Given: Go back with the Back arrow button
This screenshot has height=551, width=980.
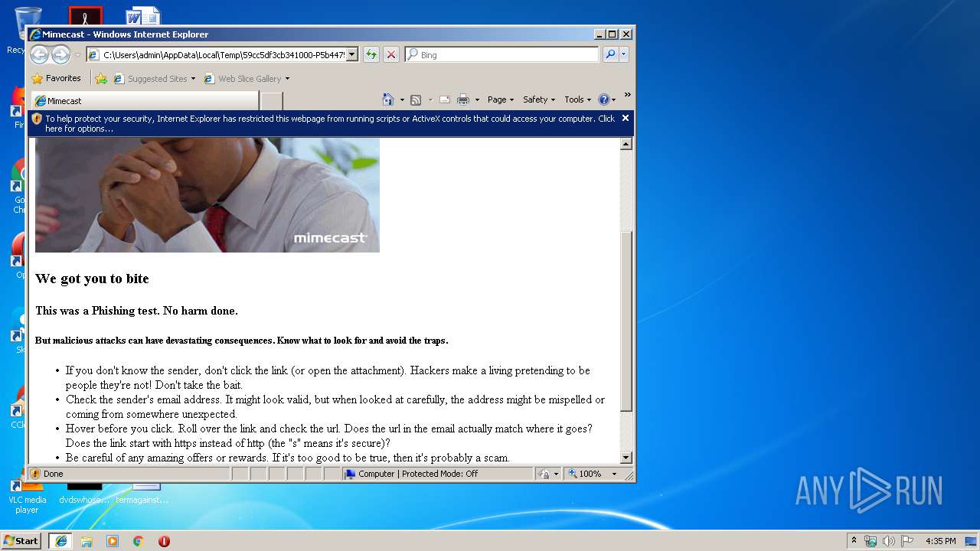Looking at the screenshot, I should point(39,54).
